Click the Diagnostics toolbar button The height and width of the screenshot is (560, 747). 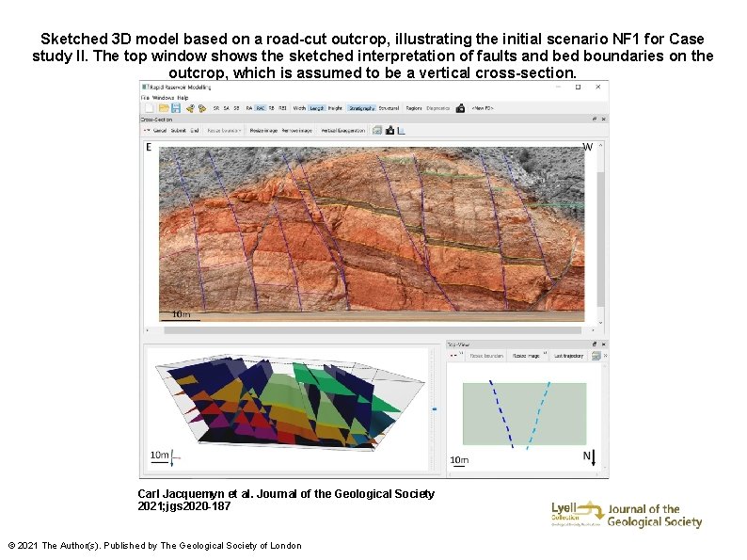click(437, 108)
